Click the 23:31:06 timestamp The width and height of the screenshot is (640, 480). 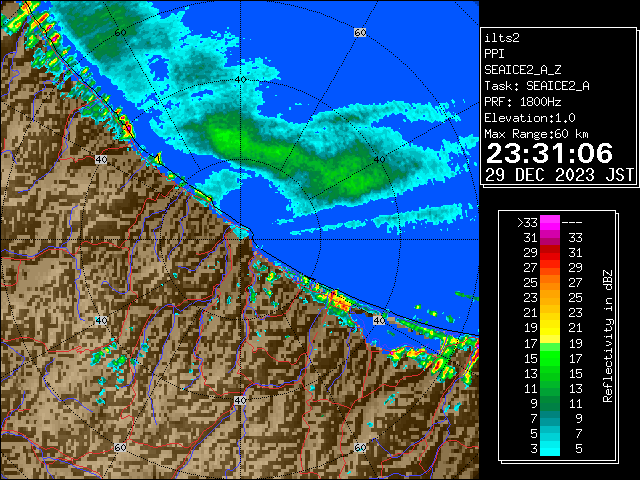click(x=549, y=153)
